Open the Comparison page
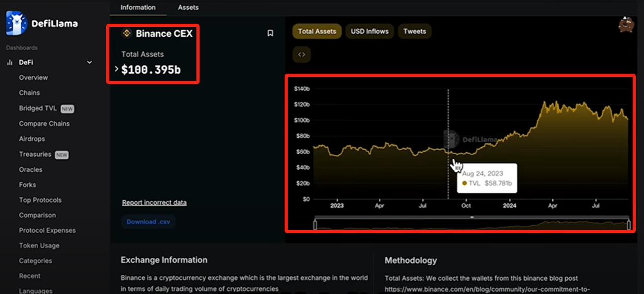Image resolution: width=644 pixels, height=294 pixels. point(37,215)
